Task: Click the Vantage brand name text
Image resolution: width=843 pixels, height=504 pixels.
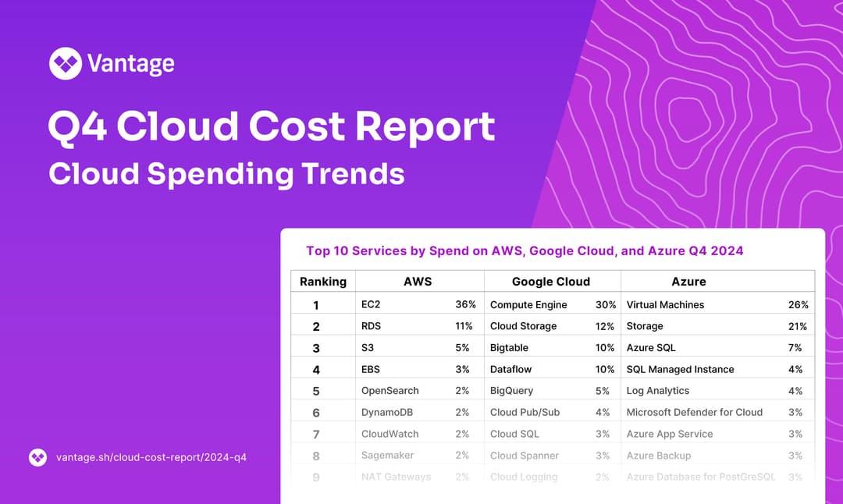Action: (130, 63)
